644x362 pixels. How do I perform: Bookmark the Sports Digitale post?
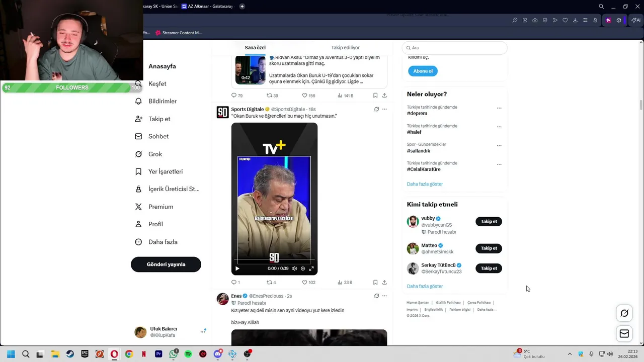(x=375, y=283)
